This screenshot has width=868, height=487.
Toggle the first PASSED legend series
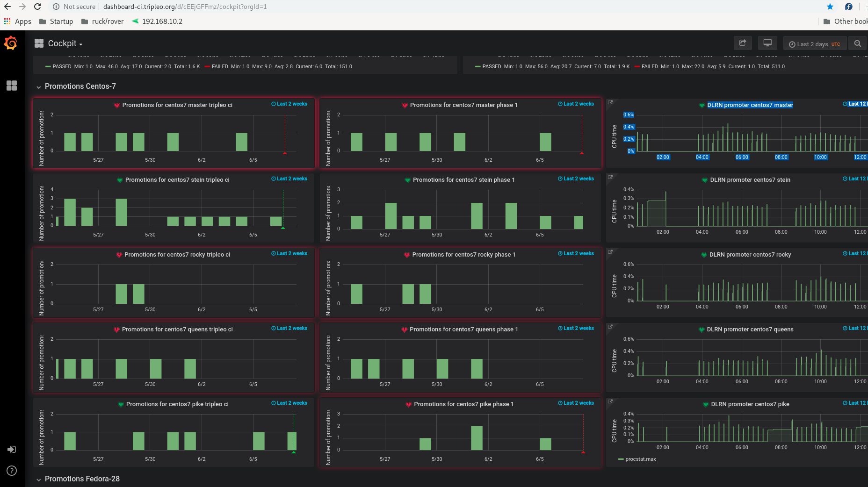click(x=61, y=66)
